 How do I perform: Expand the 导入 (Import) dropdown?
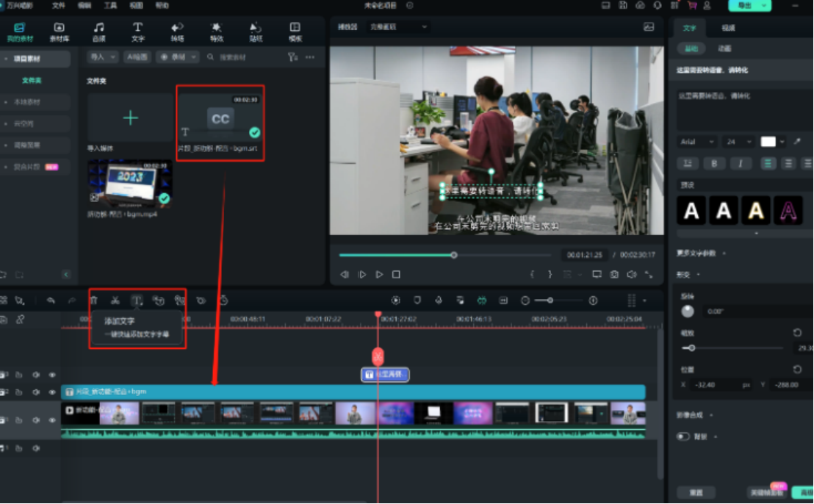102,57
